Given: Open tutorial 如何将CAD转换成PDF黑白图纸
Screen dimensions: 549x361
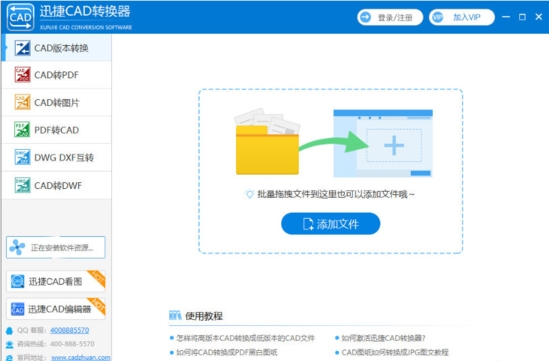Looking at the screenshot, I should pyautogui.click(x=227, y=352).
